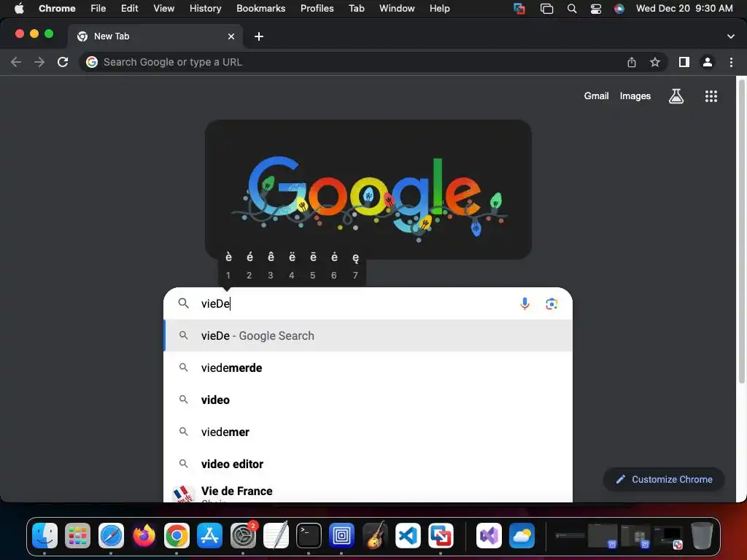This screenshot has width=747, height=560.
Task: Open the Chrome side panel
Action: tap(684, 62)
